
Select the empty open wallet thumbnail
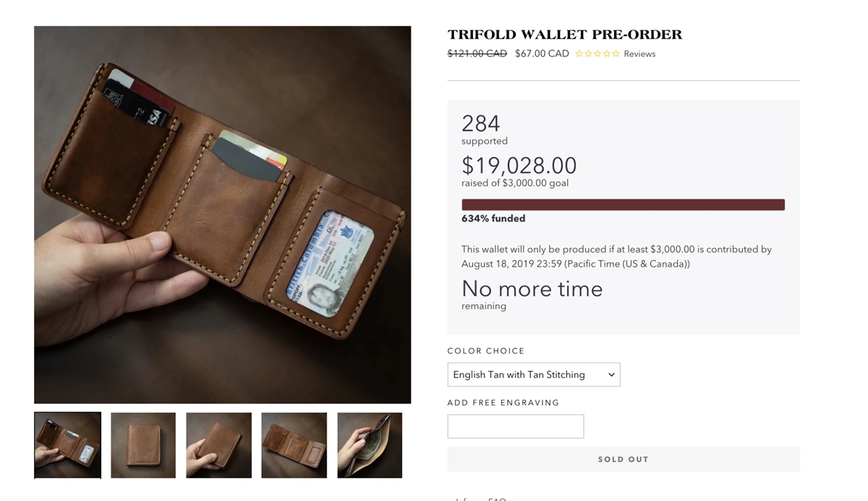tap(294, 445)
